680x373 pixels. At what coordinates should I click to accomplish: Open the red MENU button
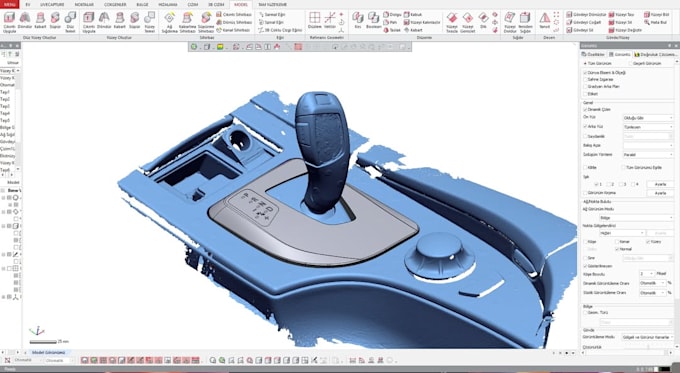click(10, 4)
